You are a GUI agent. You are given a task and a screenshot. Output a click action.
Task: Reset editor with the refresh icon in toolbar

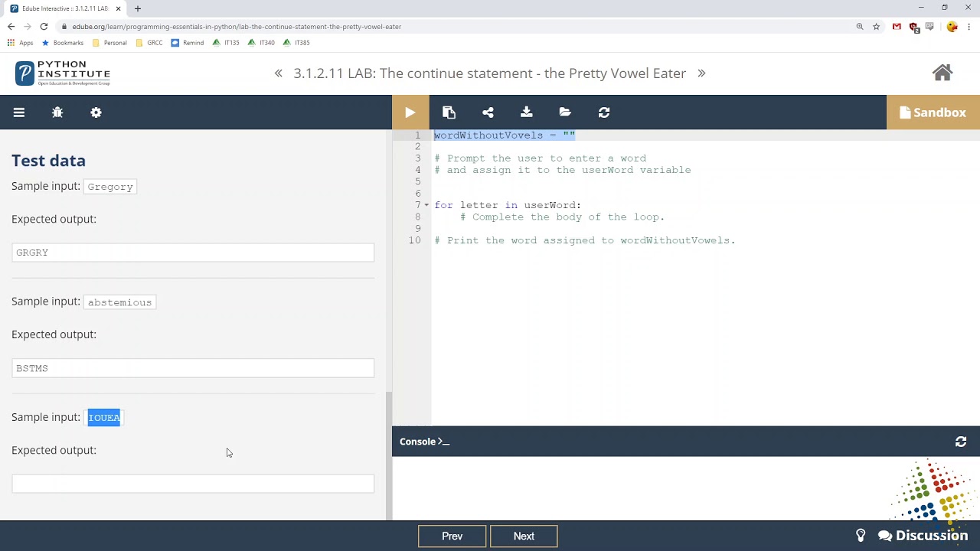point(604,112)
